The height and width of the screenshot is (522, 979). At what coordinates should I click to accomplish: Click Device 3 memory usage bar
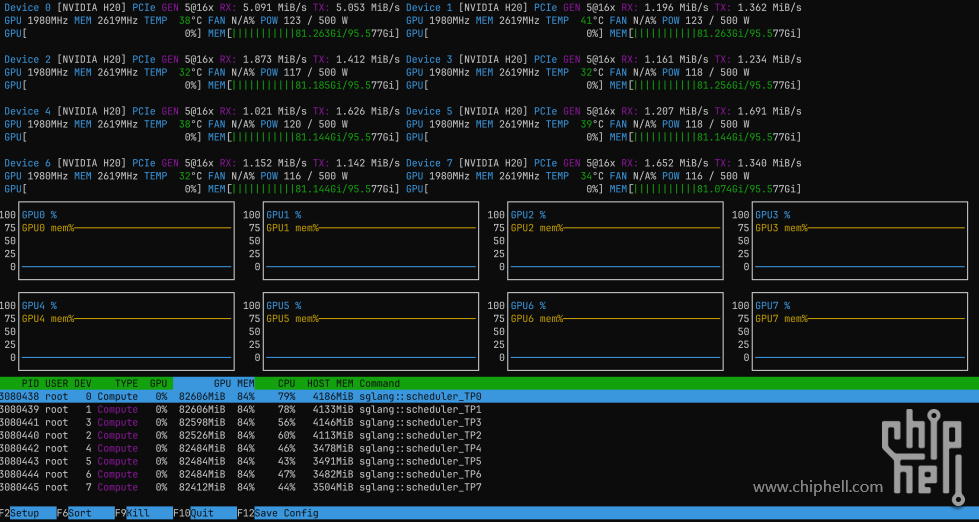coord(706,85)
